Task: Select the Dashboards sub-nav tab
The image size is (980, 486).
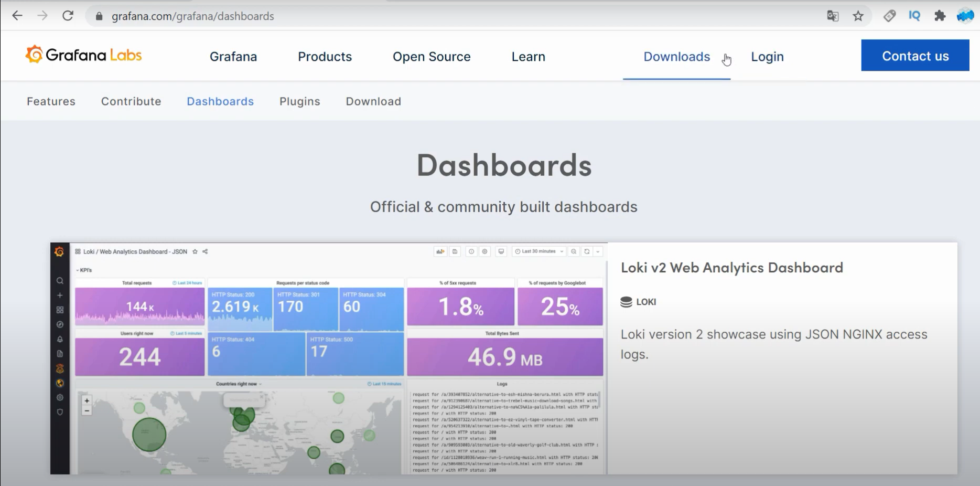Action: (x=220, y=101)
